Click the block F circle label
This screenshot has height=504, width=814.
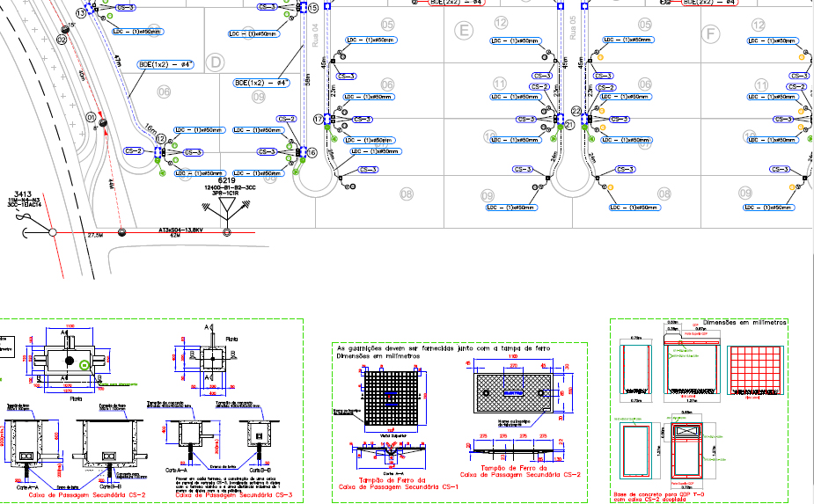(x=712, y=34)
